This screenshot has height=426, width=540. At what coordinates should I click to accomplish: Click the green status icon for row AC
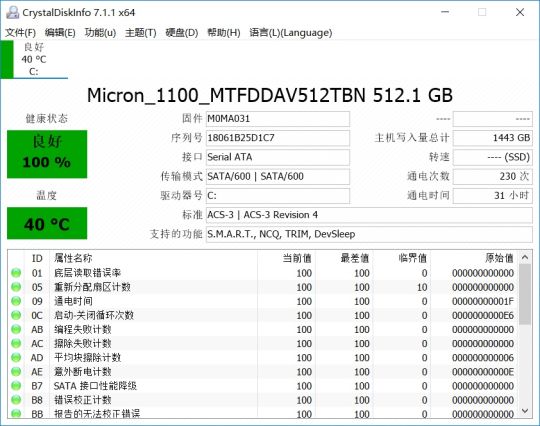16,344
